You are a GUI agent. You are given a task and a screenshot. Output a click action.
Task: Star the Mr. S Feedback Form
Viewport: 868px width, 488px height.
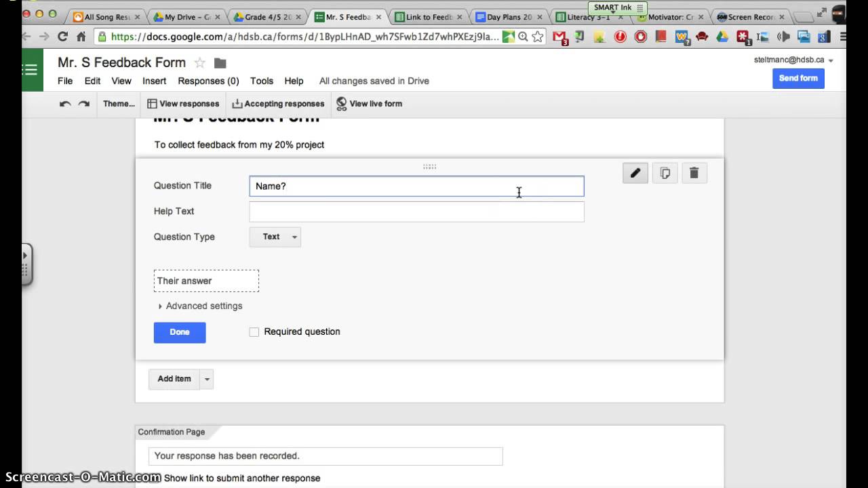tap(199, 63)
